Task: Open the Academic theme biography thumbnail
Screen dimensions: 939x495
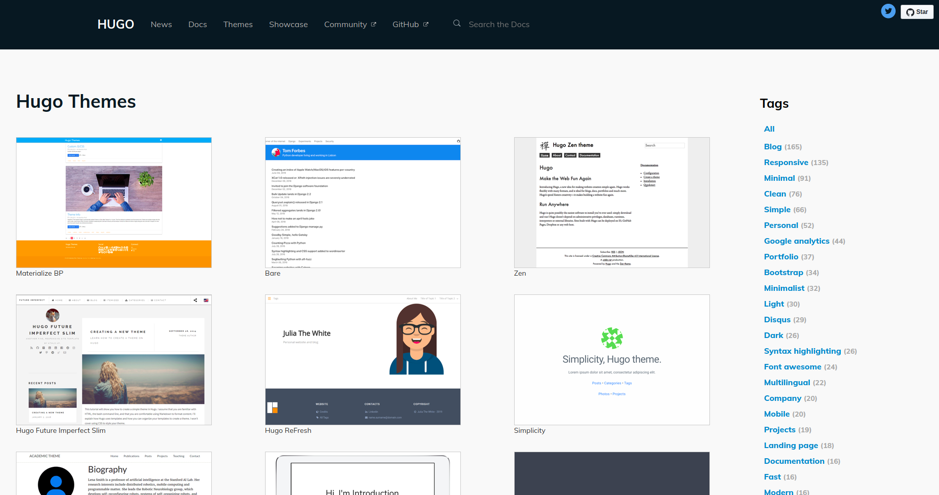Action: (x=114, y=473)
